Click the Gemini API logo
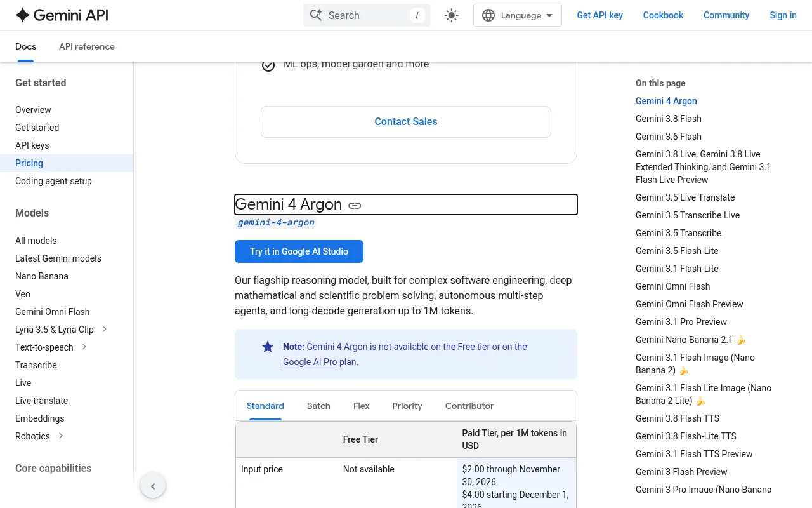 [62, 15]
